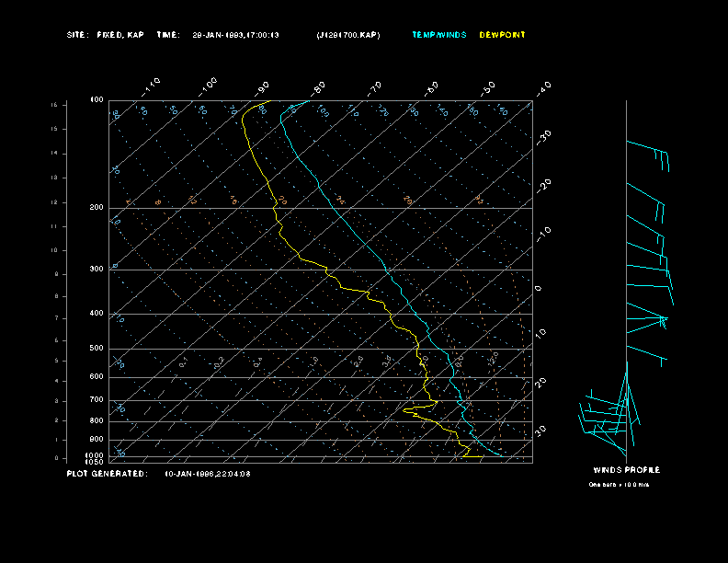Click the yellow DEWPOINT legend label
Screen dimensions: 728x563
point(503,35)
